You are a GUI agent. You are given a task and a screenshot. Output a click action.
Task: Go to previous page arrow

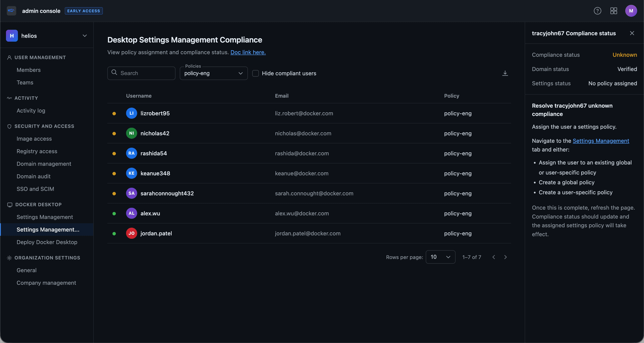(x=493, y=257)
